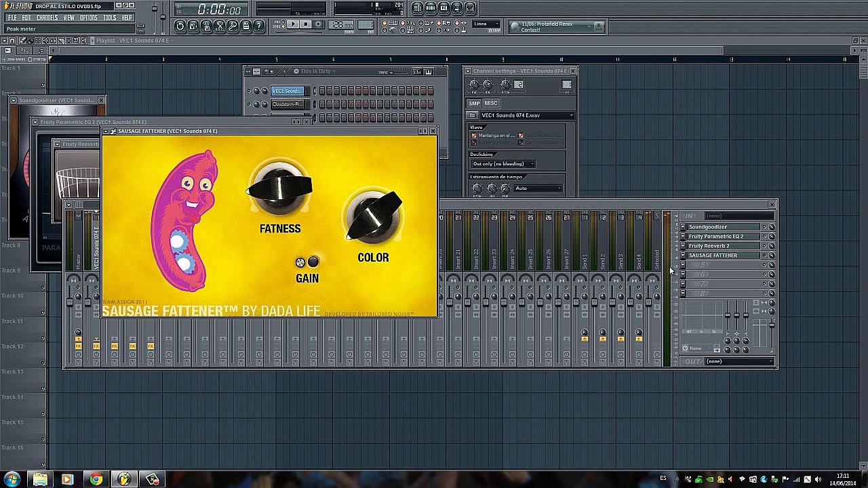Open the Step Sequencer window toolbar icon
The image size is (868, 488).
tap(431, 8)
